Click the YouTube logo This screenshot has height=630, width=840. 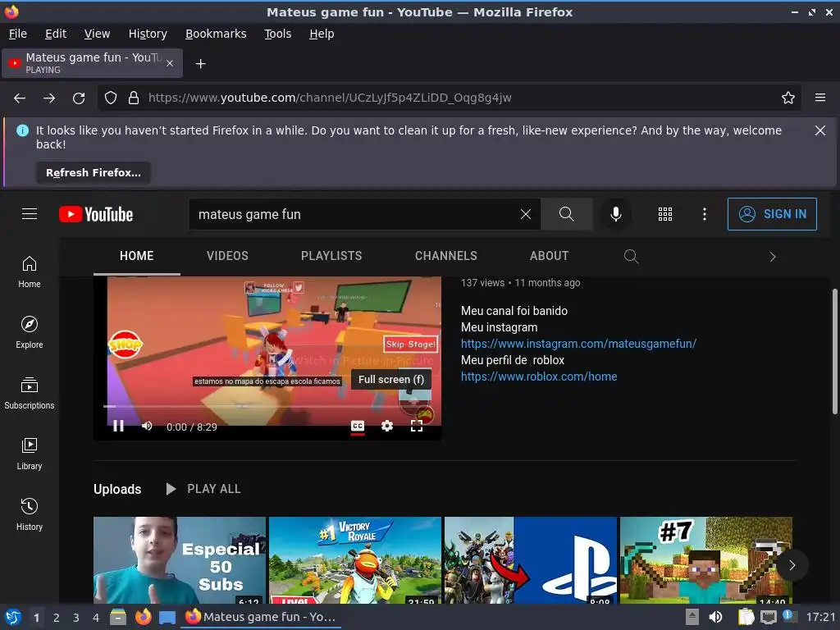point(96,214)
